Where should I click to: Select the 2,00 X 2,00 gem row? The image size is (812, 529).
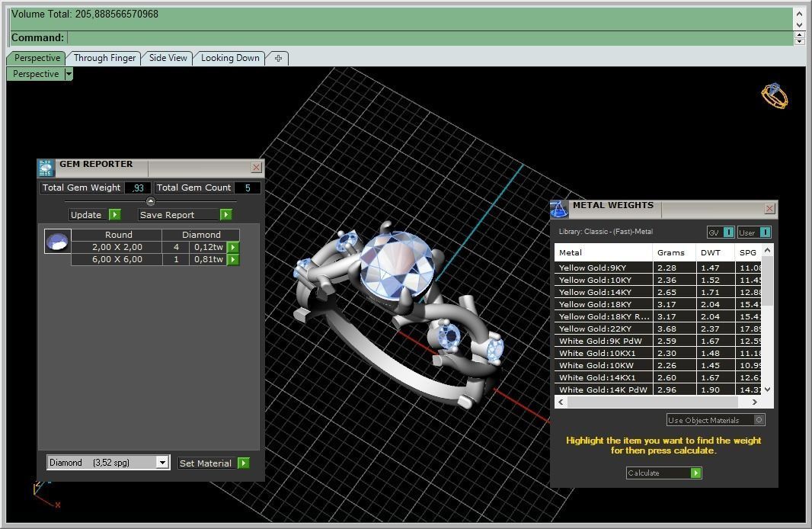pos(149,247)
